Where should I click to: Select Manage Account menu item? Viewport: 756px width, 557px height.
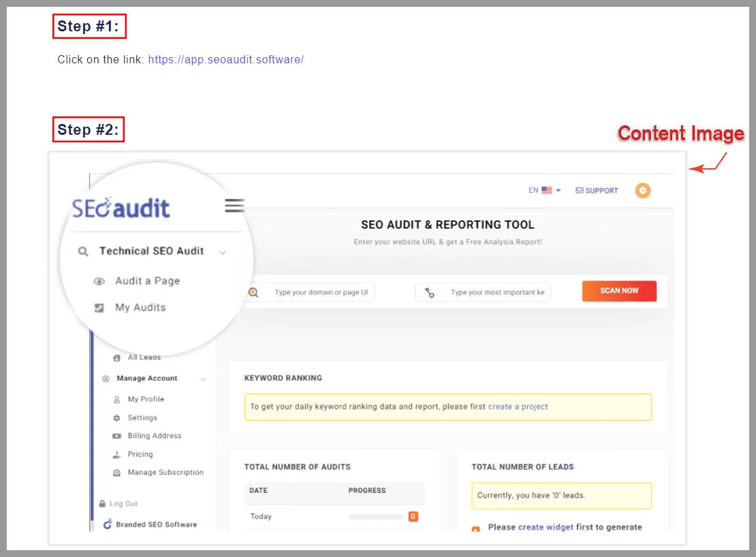pos(147,378)
